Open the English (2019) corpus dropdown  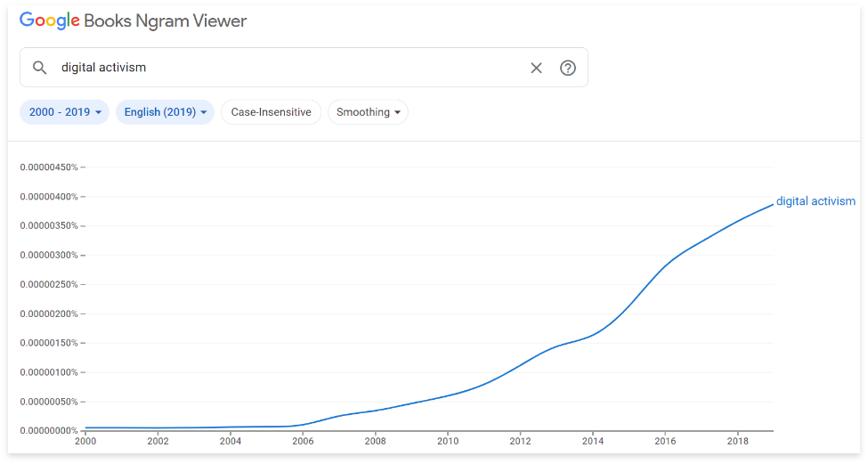[165, 112]
